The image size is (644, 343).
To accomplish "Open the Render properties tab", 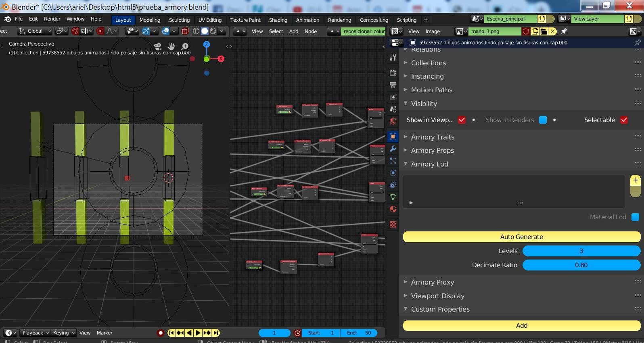I will (x=393, y=73).
